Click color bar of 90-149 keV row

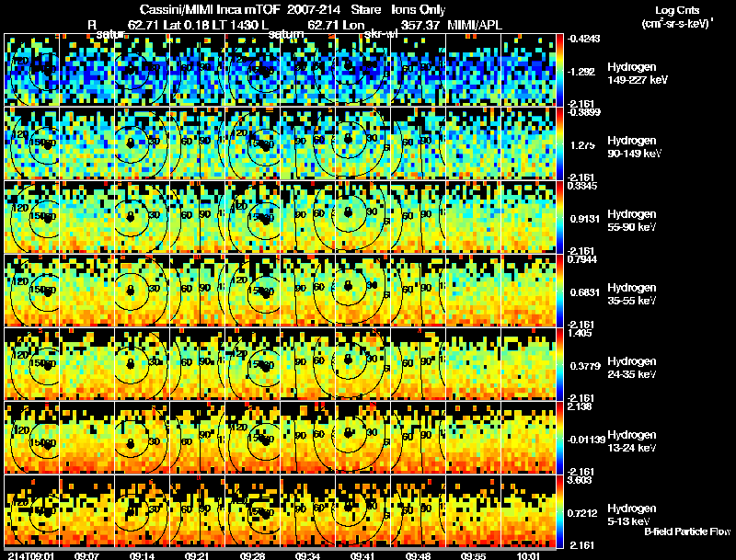(x=559, y=143)
